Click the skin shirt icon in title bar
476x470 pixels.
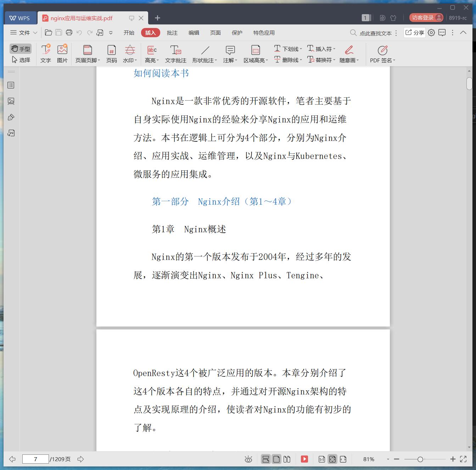[x=393, y=18]
